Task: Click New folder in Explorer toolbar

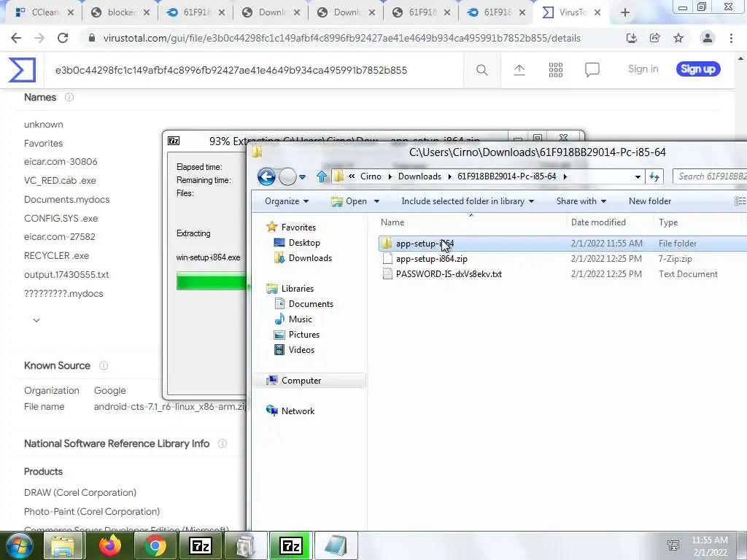Action: click(x=650, y=201)
